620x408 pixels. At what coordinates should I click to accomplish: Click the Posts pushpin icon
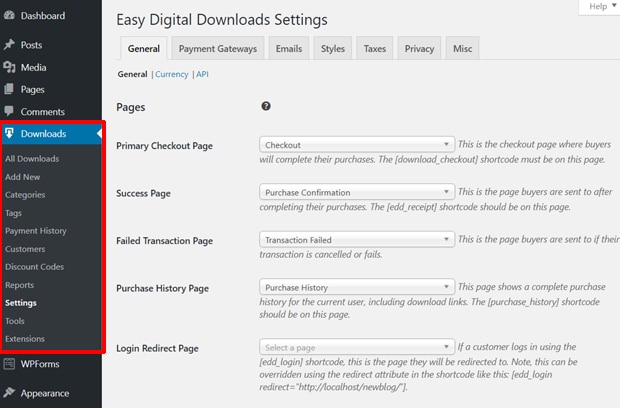click(9, 45)
